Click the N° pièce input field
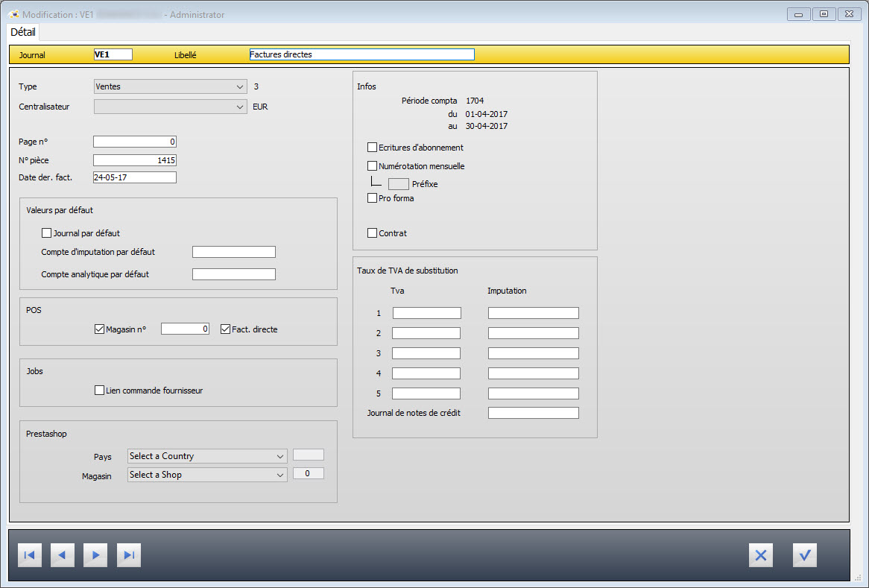This screenshot has width=869, height=588. [x=135, y=160]
